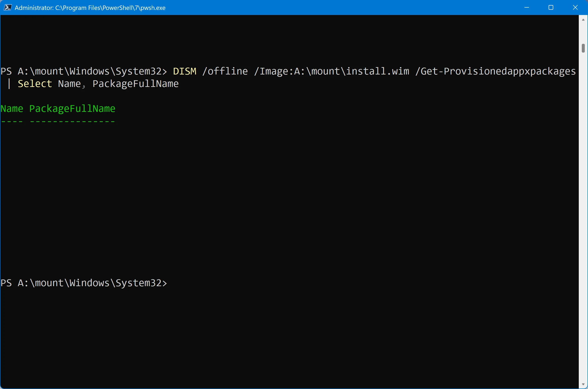Click the /Get-Provisionedappxpackages argument
The width and height of the screenshot is (588, 389).
click(x=495, y=71)
